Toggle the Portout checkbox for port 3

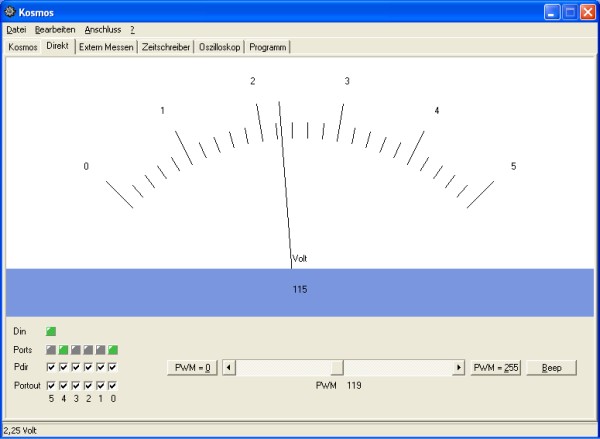pos(76,385)
